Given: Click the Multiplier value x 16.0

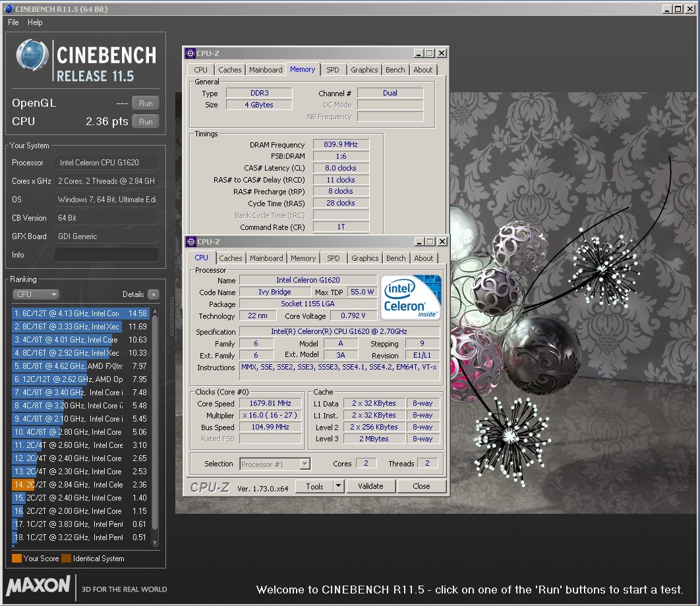Looking at the screenshot, I should (270, 415).
